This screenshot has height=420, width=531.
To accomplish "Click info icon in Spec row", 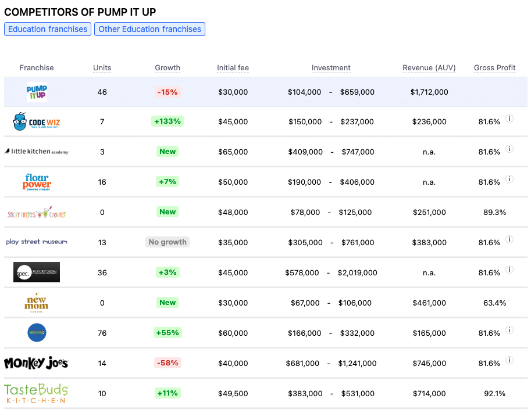I will point(509,270).
